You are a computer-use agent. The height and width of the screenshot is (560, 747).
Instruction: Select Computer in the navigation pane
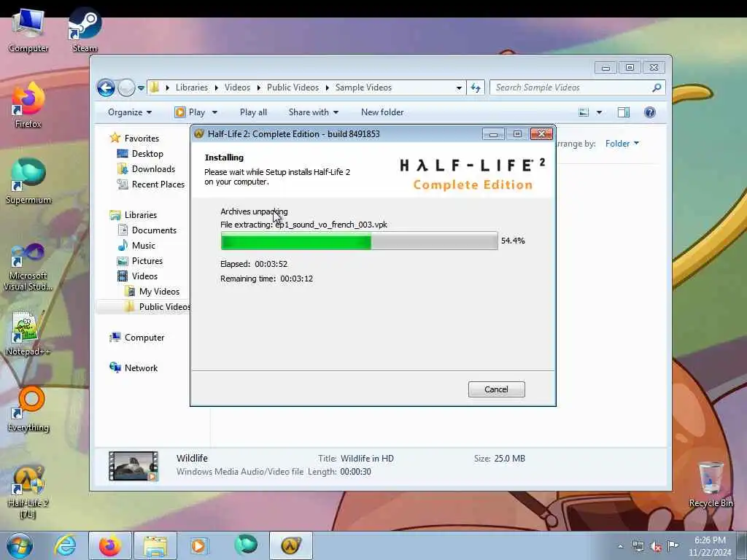click(137, 338)
